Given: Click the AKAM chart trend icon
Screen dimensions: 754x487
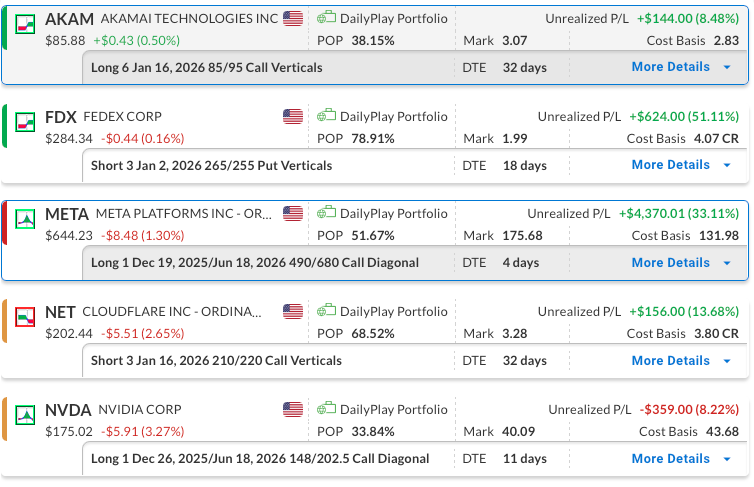Looking at the screenshot, I should click(x=27, y=21).
